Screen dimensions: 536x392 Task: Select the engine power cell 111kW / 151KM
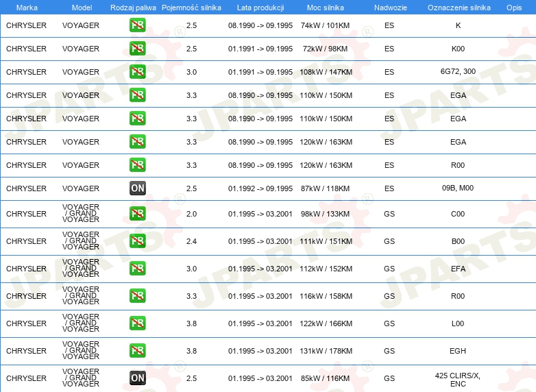pyautogui.click(x=326, y=241)
